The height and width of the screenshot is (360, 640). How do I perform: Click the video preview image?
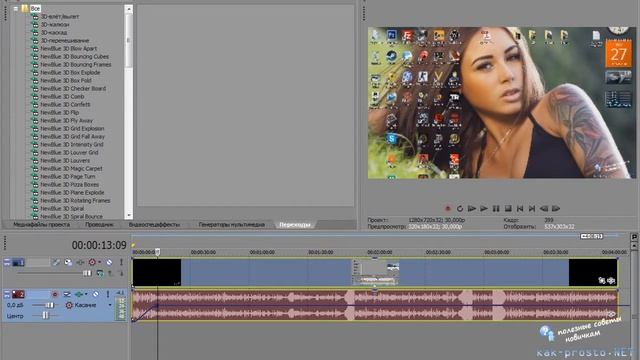click(502, 102)
